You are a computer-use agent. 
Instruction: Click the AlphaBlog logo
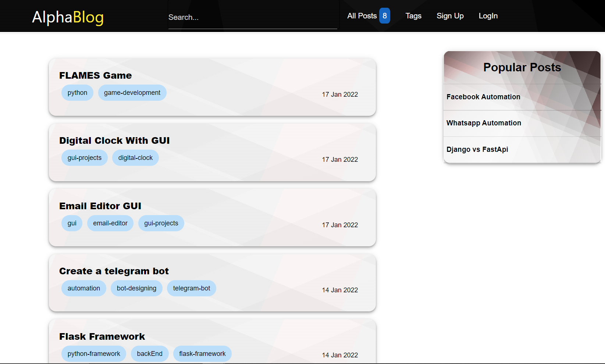(68, 17)
